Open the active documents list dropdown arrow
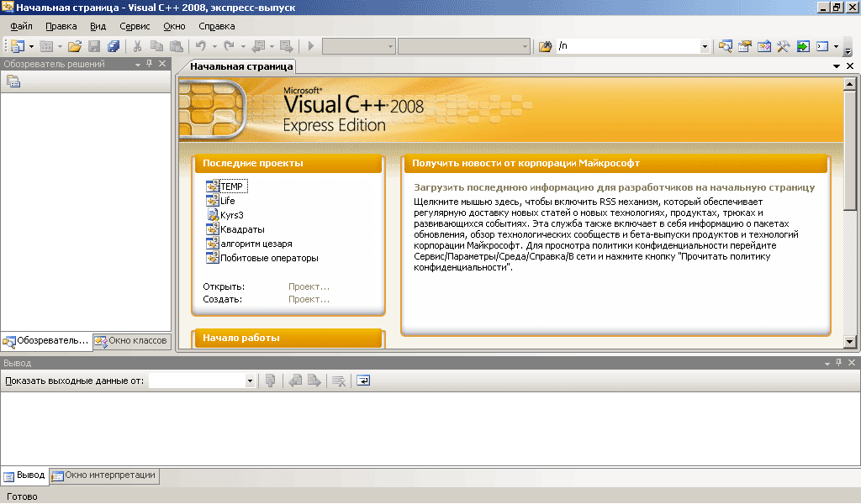861x504 pixels. (837, 66)
